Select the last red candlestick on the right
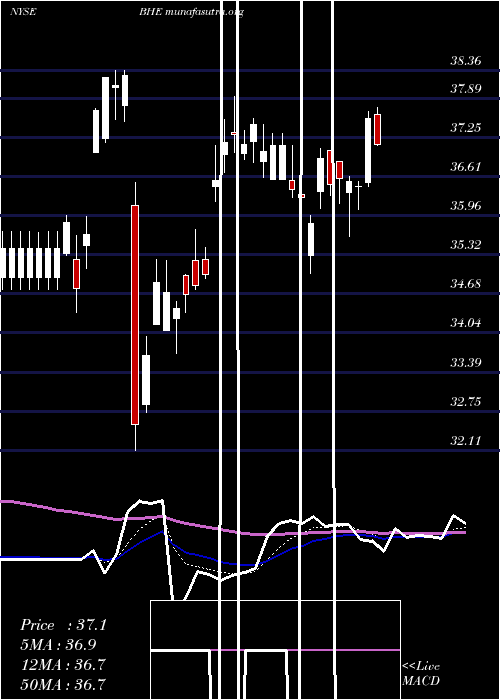Image resolution: width=500 pixels, height=700 pixels. pyautogui.click(x=378, y=129)
